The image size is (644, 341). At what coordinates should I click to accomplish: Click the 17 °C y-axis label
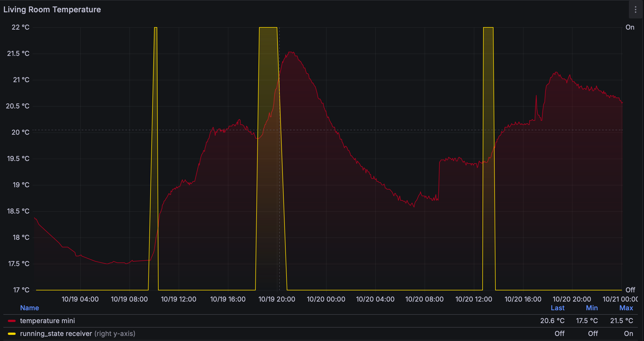click(21, 290)
